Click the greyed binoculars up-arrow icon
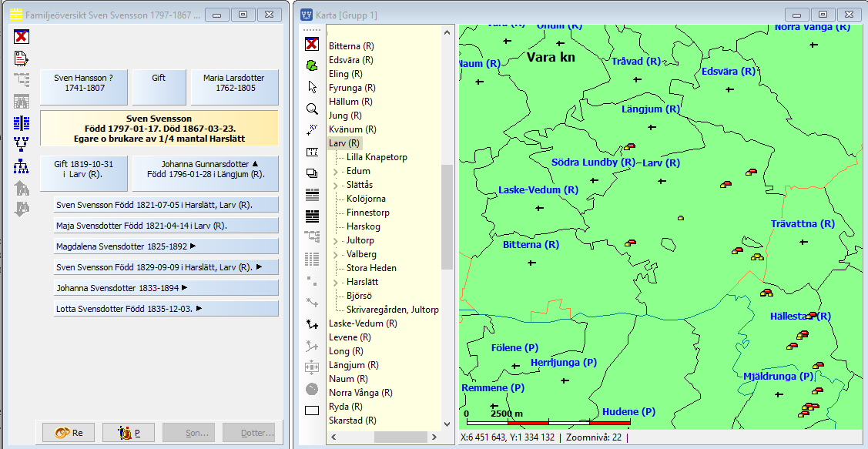Image resolution: width=868 pixels, height=449 pixels. [21, 188]
